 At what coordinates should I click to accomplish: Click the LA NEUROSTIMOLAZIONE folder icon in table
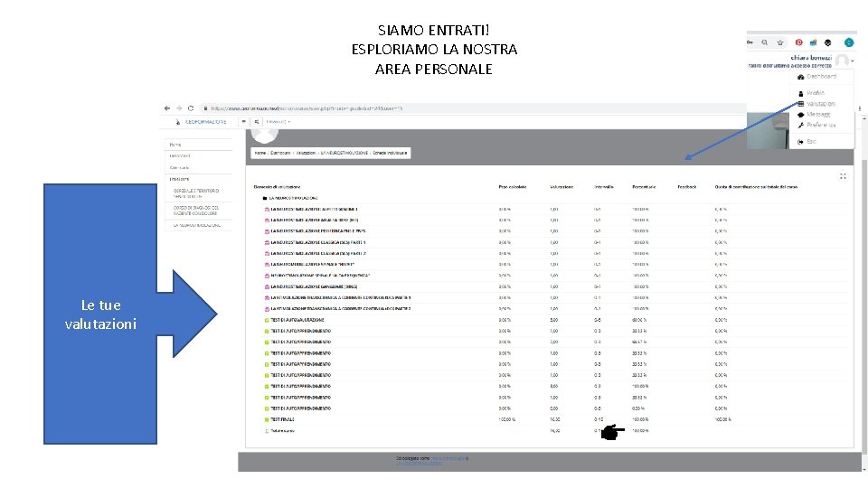pos(265,198)
